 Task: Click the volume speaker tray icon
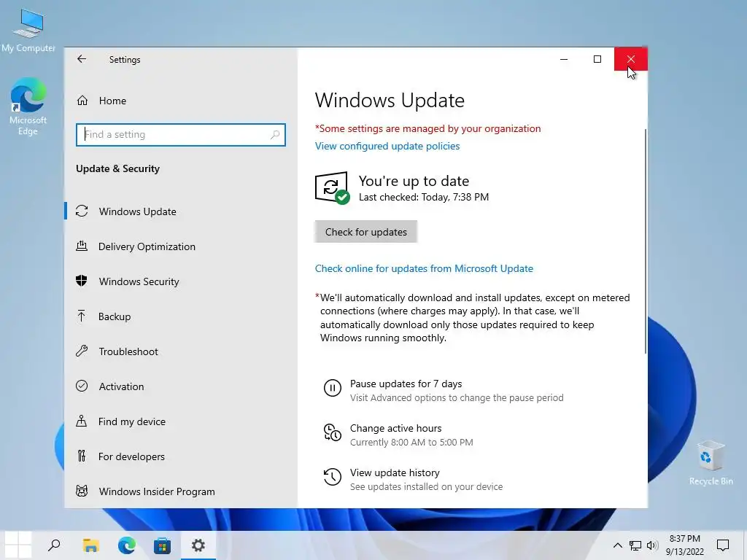652,545
